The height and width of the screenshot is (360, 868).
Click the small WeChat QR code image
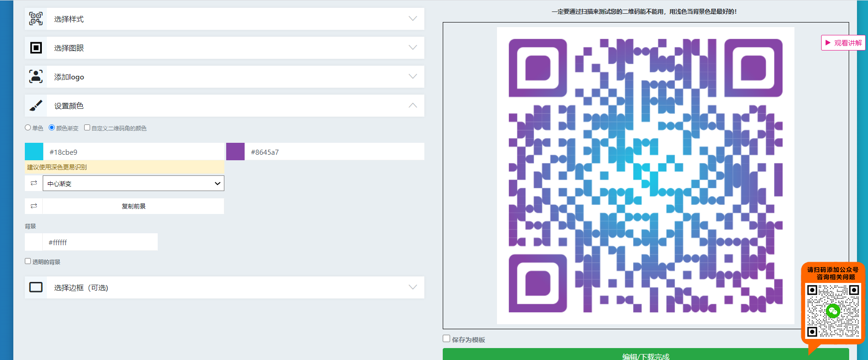[x=833, y=311]
